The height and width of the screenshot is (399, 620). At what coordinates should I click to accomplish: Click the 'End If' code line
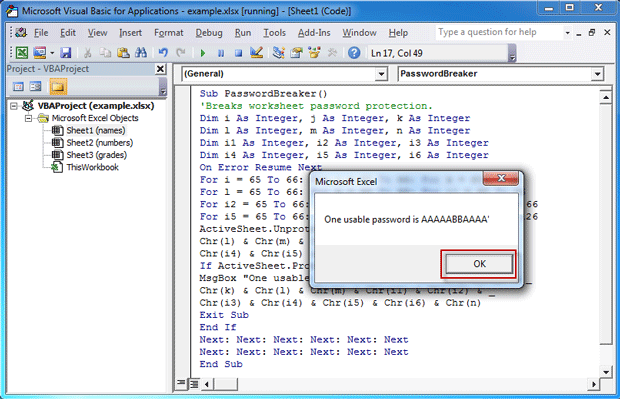[218, 327]
